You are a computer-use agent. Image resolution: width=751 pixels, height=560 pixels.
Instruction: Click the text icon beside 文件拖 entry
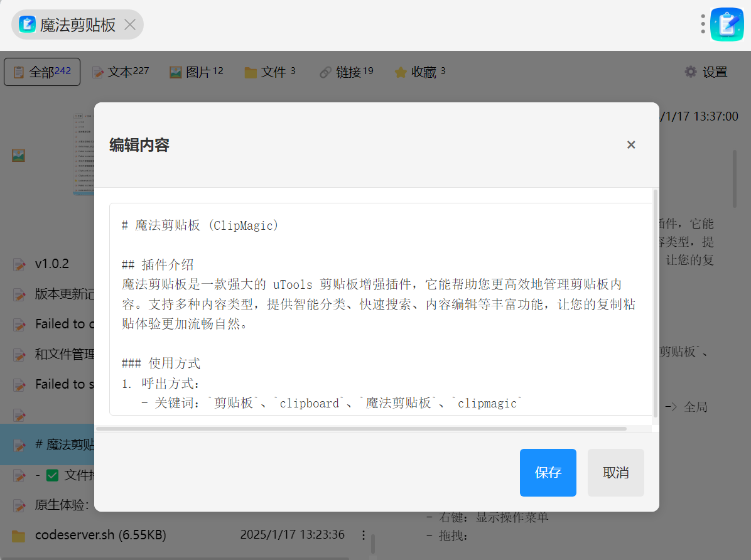[19, 476]
